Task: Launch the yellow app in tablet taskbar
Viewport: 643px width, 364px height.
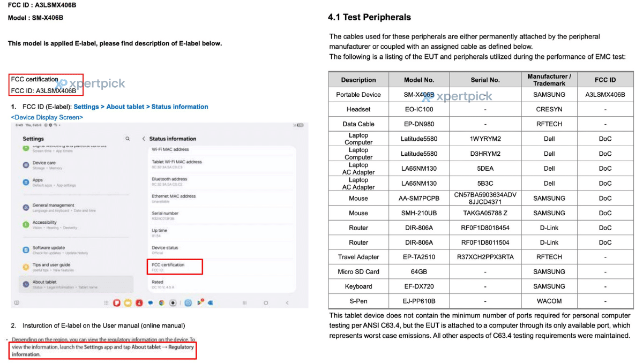Action: [128, 303]
